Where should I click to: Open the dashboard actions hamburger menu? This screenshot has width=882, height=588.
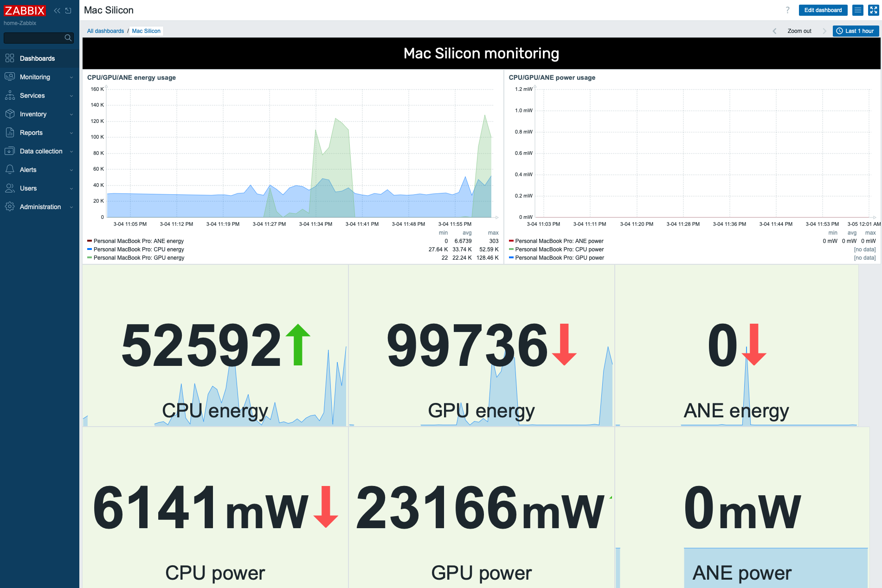(858, 10)
